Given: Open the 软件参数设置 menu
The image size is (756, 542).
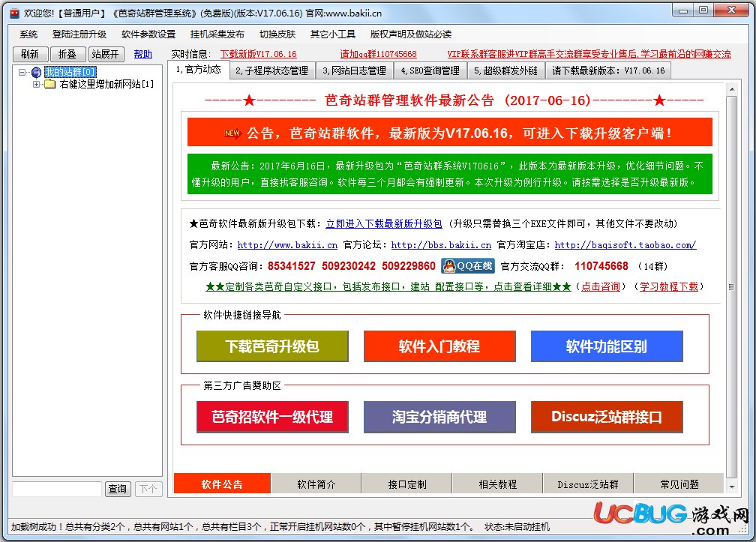Looking at the screenshot, I should point(148,34).
